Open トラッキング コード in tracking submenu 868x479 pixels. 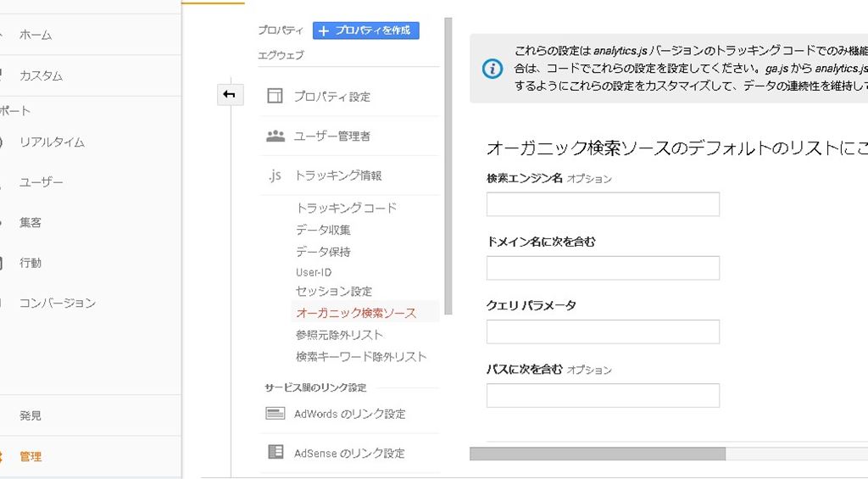346,208
